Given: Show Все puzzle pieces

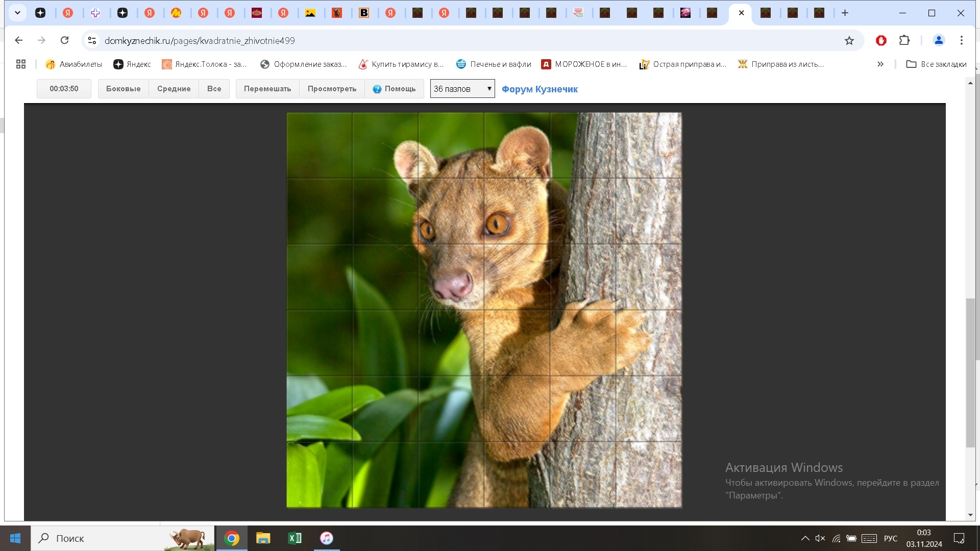Looking at the screenshot, I should tap(214, 89).
